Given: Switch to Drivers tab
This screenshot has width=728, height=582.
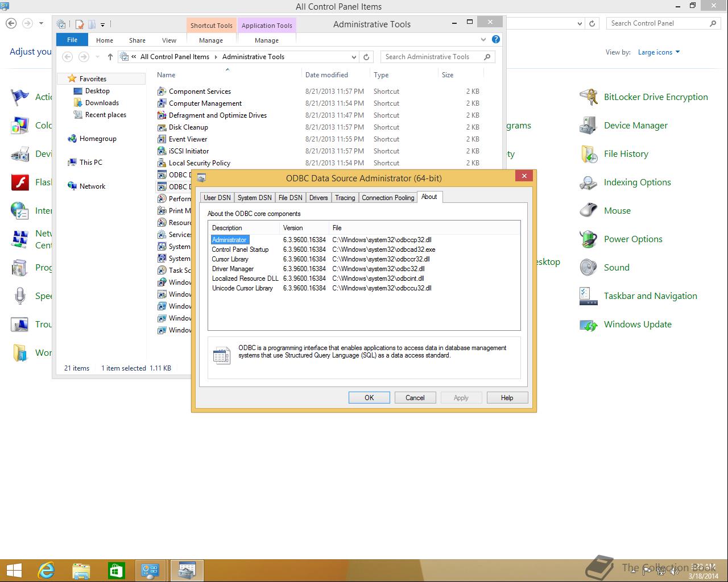Looking at the screenshot, I should coord(318,198).
